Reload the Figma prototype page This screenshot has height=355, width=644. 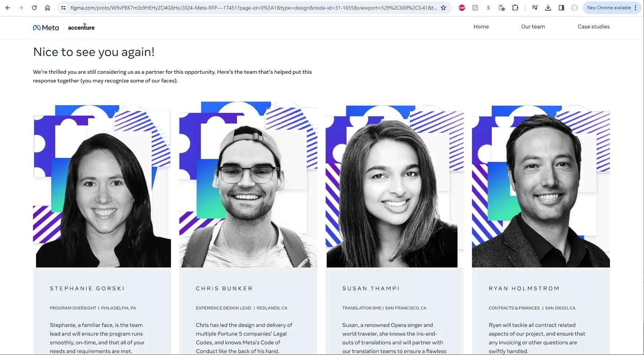coord(34,8)
